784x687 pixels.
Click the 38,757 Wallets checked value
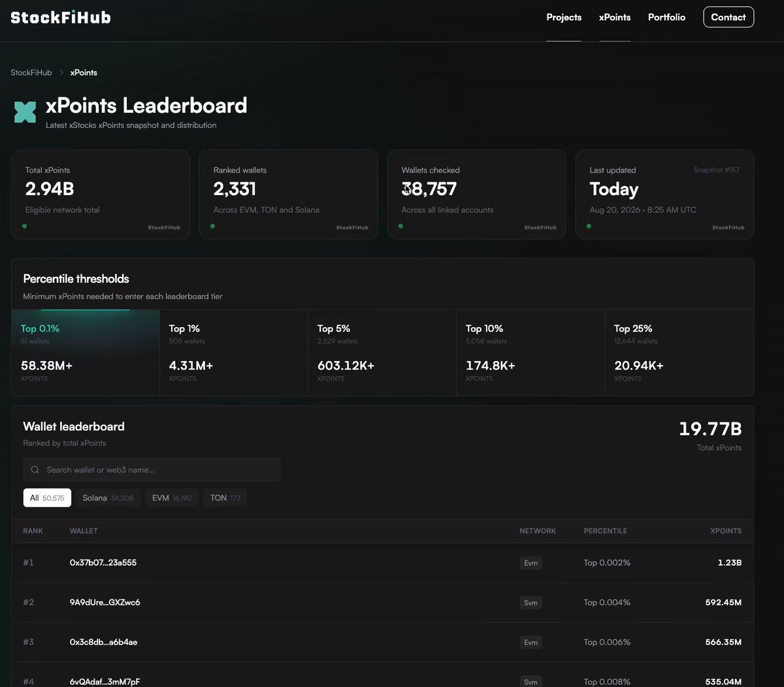pyautogui.click(x=429, y=189)
